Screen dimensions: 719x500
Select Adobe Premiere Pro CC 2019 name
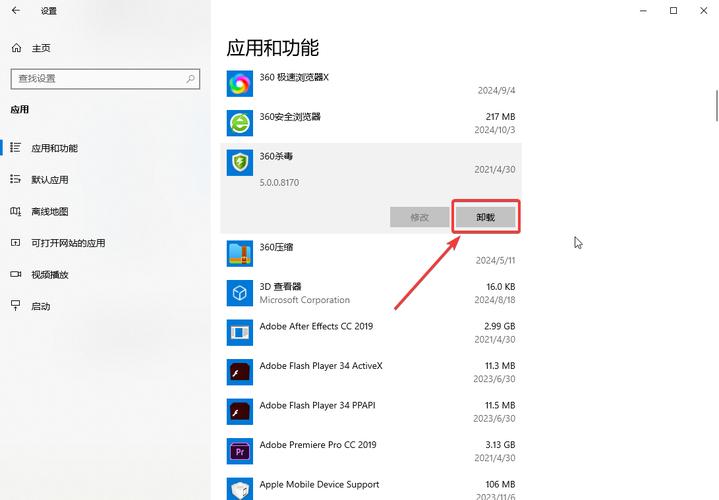318,444
